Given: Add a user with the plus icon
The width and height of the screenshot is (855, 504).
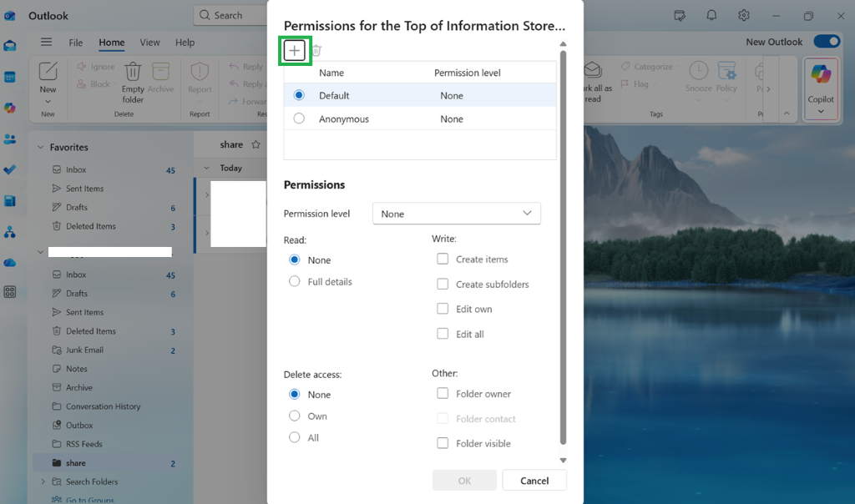Looking at the screenshot, I should 295,51.
